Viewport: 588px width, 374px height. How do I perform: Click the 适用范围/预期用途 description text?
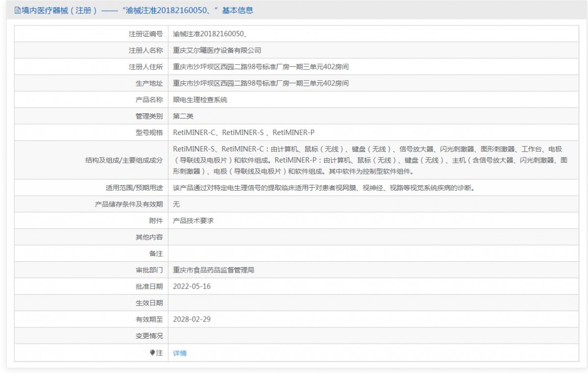tap(324, 188)
